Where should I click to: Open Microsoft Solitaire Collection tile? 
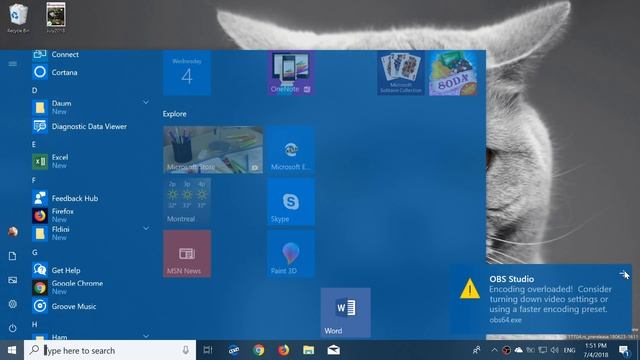coord(400,73)
